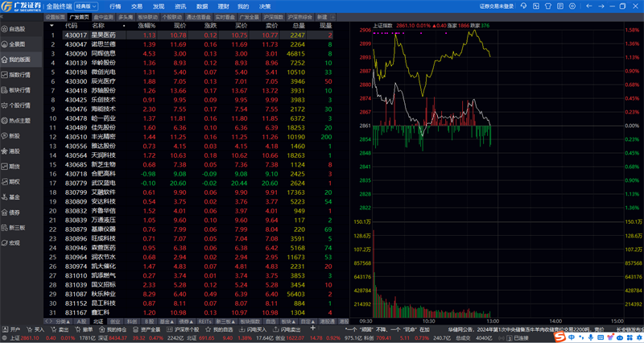Open 新三板 in the left sidebar
Image resolution: width=644 pixels, height=343 pixels.
click(14, 228)
